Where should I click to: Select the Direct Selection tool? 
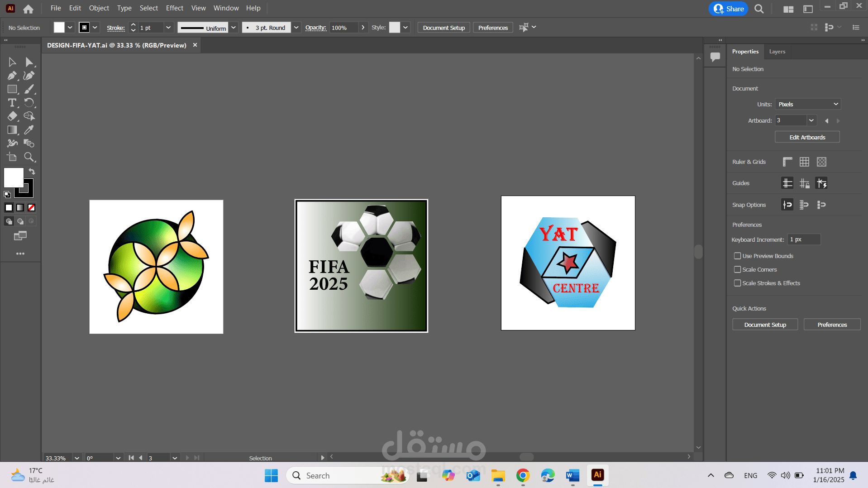coord(29,62)
